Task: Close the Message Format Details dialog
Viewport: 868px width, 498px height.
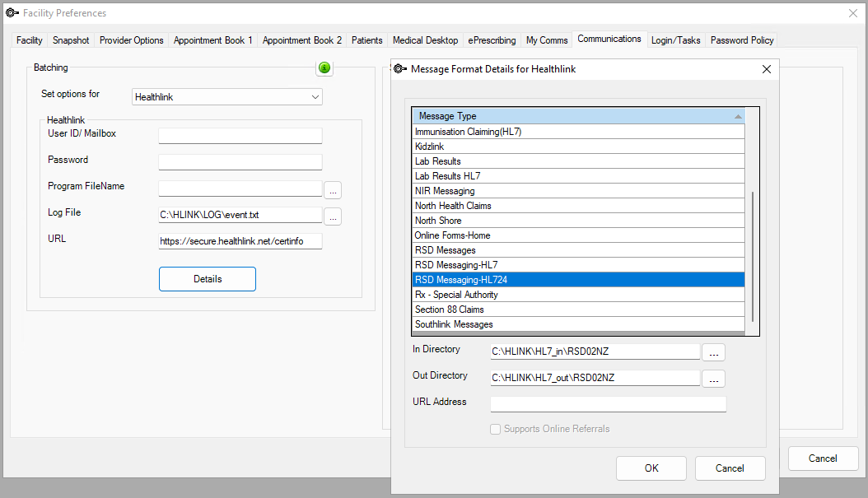Action: tap(766, 69)
